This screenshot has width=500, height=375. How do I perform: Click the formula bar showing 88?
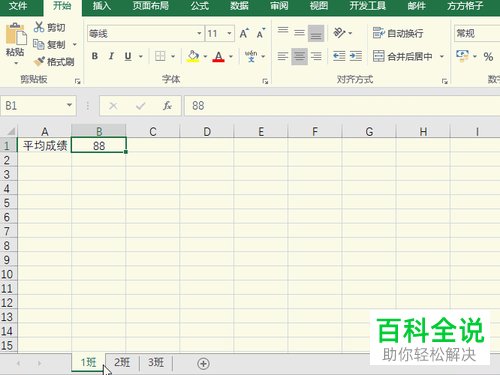342,106
